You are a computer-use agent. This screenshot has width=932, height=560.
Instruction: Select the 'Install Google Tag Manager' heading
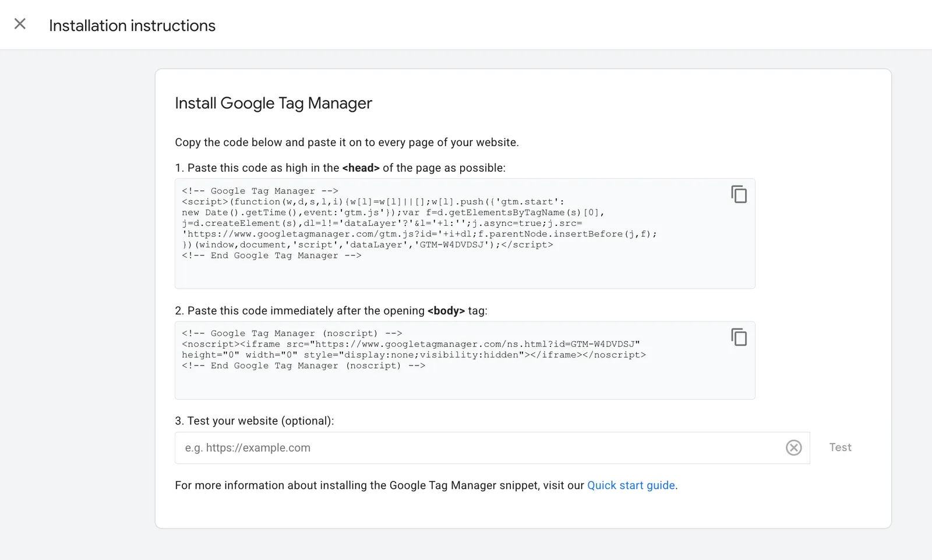click(x=273, y=103)
